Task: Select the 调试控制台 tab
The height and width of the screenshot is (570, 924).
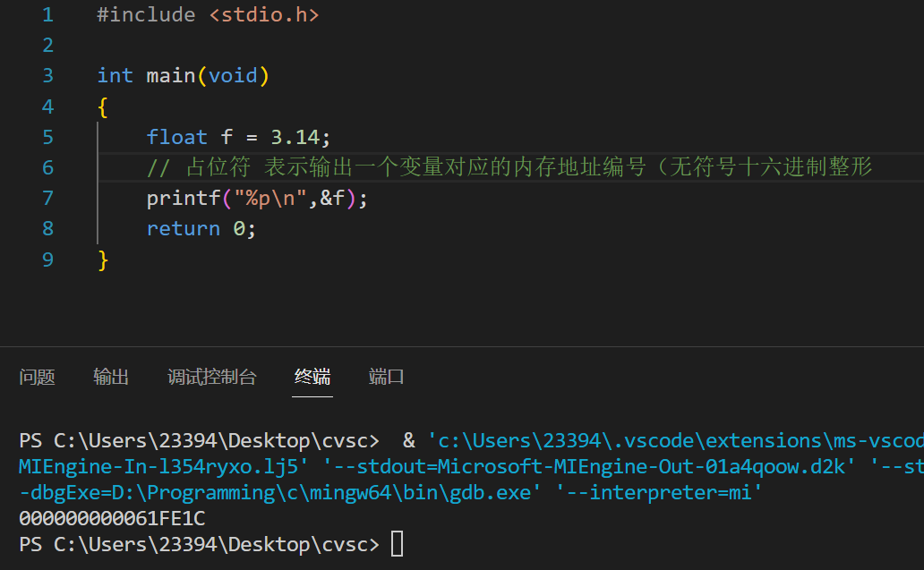Action: coord(212,377)
